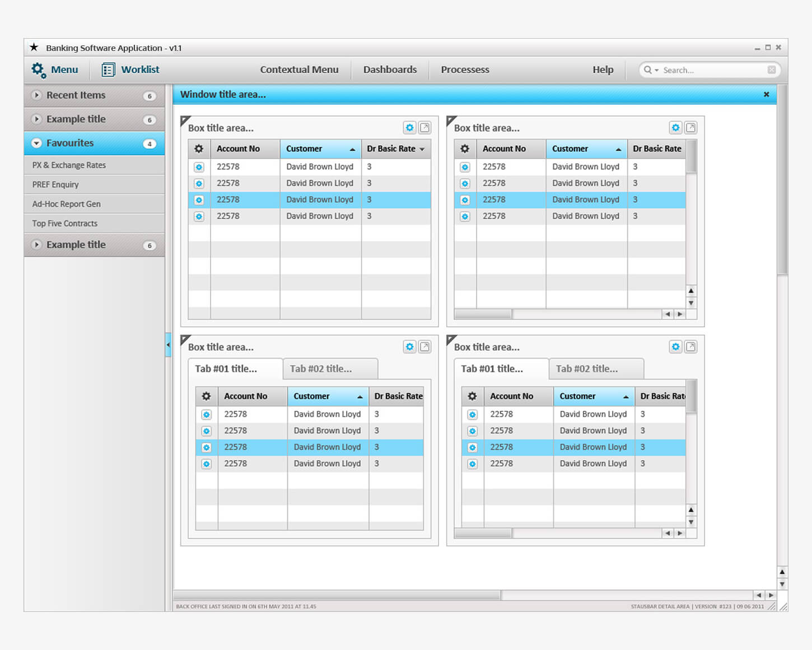Click the gear column header in top-left table
The image size is (812, 650).
pos(199,148)
